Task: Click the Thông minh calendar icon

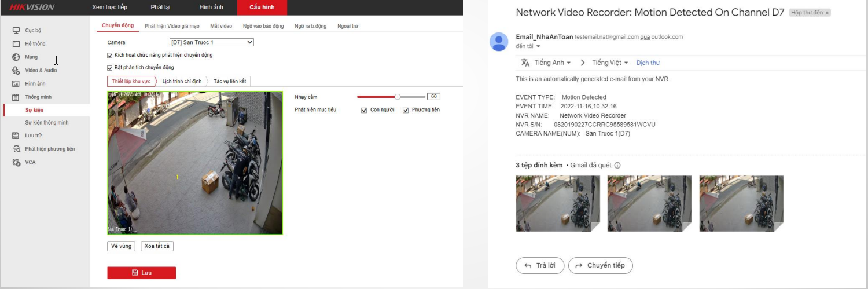Action: 17,97
